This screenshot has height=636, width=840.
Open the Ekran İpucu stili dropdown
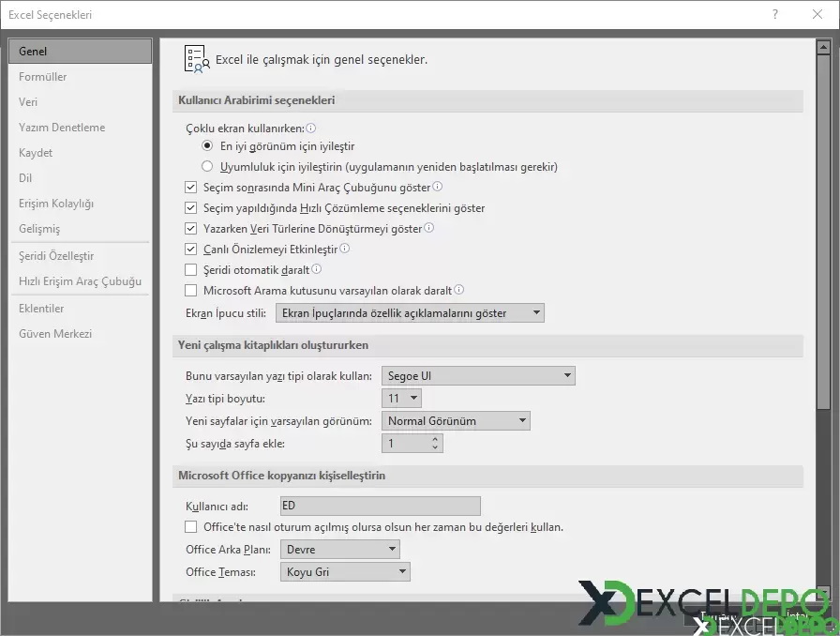[x=410, y=313]
